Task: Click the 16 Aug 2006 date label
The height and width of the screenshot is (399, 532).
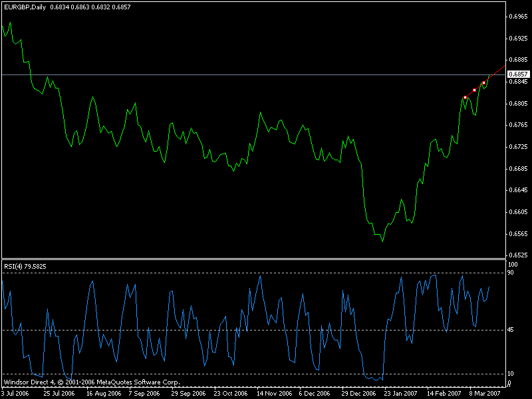Action: coord(102,394)
